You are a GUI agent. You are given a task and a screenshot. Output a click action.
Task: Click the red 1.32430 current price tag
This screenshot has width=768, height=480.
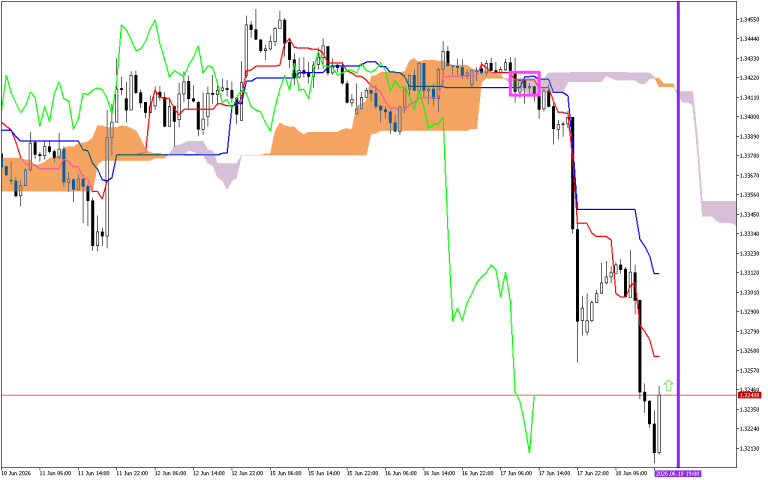[x=749, y=395]
